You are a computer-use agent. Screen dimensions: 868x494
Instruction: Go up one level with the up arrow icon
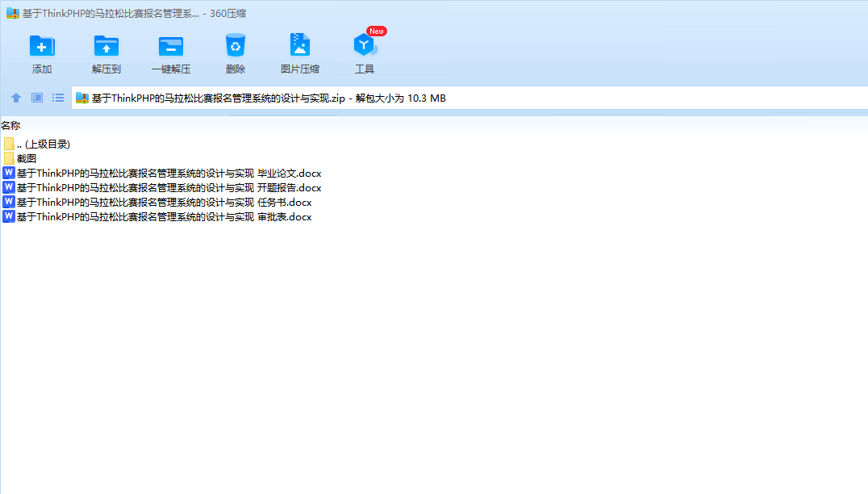pos(16,98)
